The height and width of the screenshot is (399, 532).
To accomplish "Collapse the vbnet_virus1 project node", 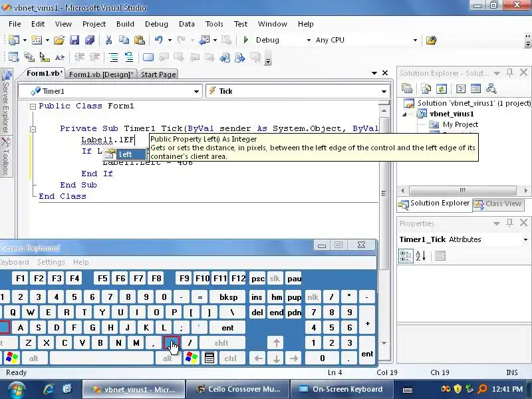I will [x=405, y=114].
